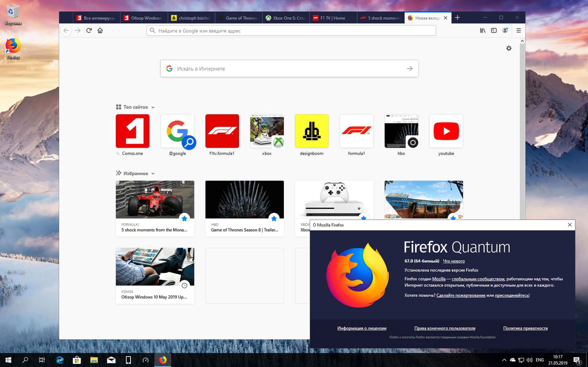The height and width of the screenshot is (367, 588).
Task: Open the Политика приватности link
Action: tap(525, 328)
